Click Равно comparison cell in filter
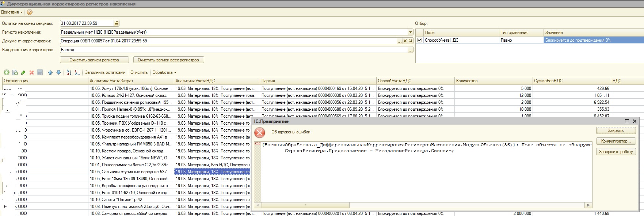This screenshot has height=216, width=644. pyautogui.click(x=521, y=40)
